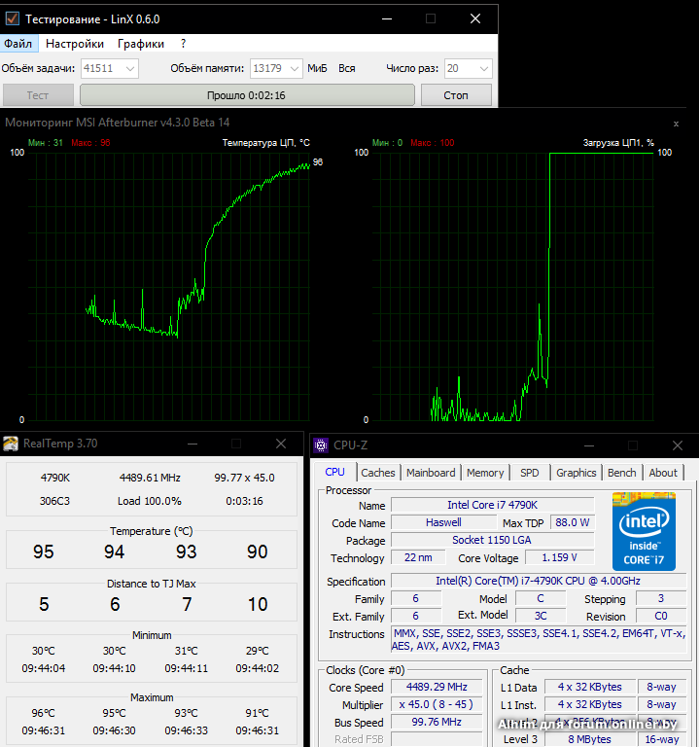The width and height of the screenshot is (700, 747).
Task: Open the ? help menu in LinX
Action: (x=184, y=44)
